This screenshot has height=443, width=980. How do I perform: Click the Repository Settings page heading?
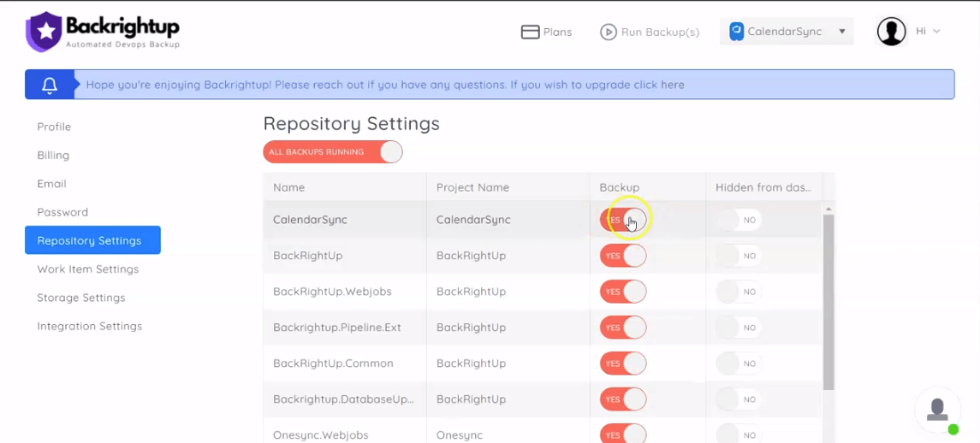tap(351, 124)
